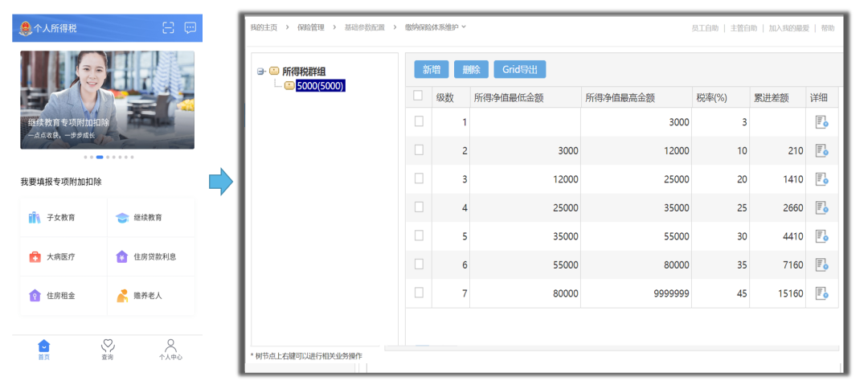Click the 我要填报专项附加扣除 heading
This screenshot has height=385, width=868.
(x=61, y=182)
